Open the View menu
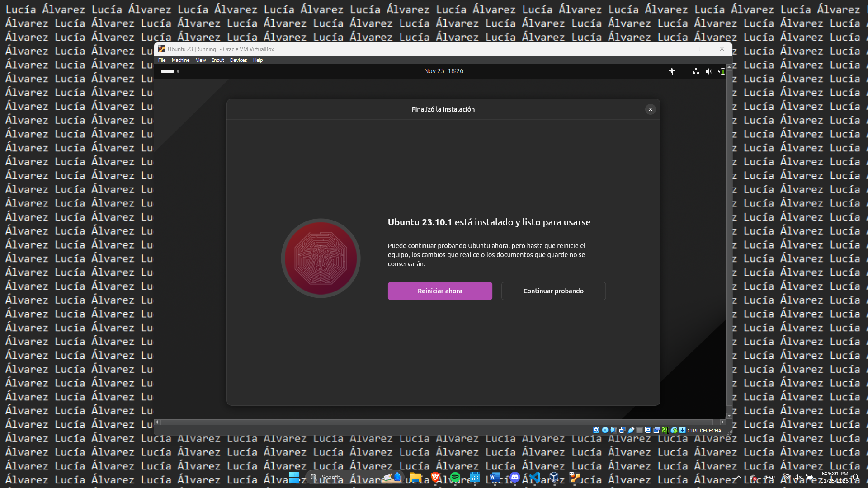This screenshot has height=488, width=868. (201, 60)
